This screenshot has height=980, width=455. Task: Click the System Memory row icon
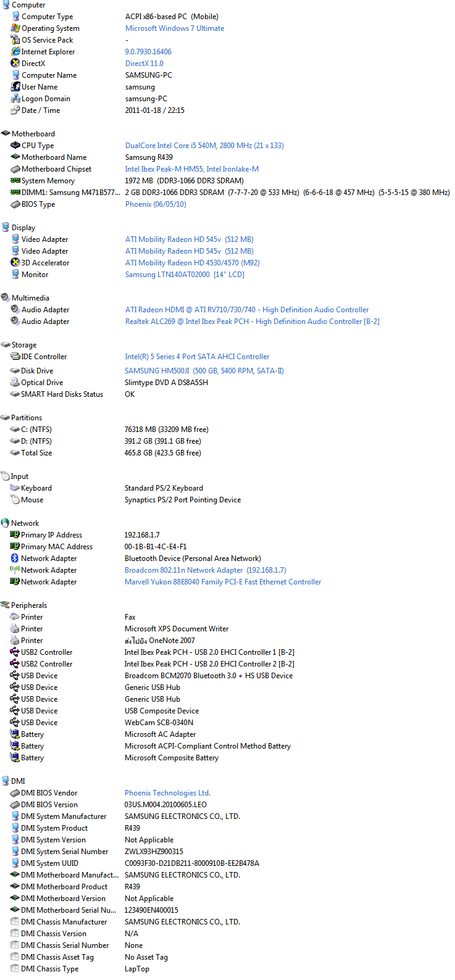pyautogui.click(x=15, y=181)
